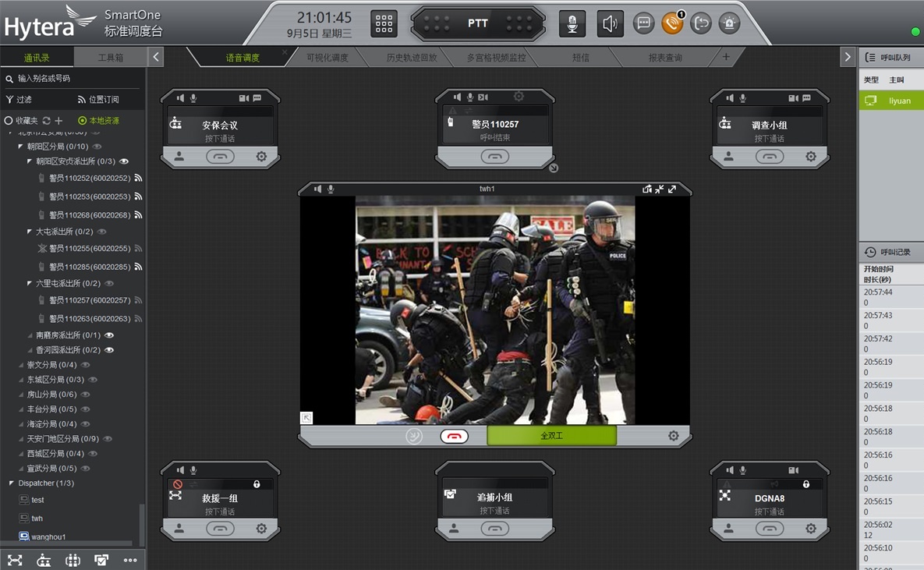Toggle the eye icon for 大屯派出所
924x570 pixels.
pyautogui.click(x=101, y=232)
